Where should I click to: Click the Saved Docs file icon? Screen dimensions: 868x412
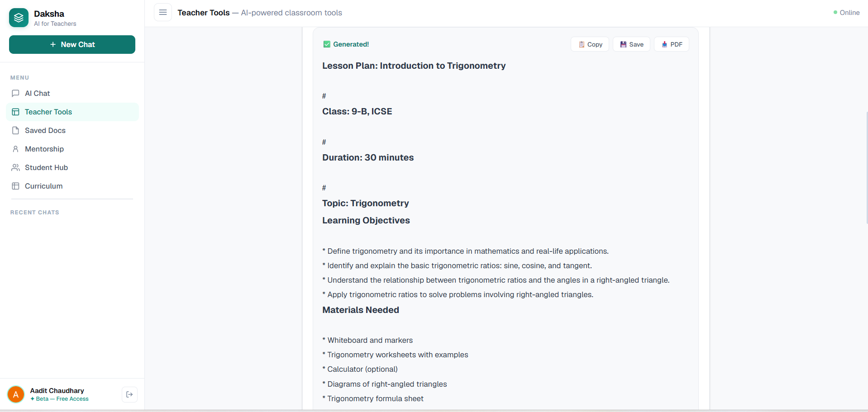[15, 130]
